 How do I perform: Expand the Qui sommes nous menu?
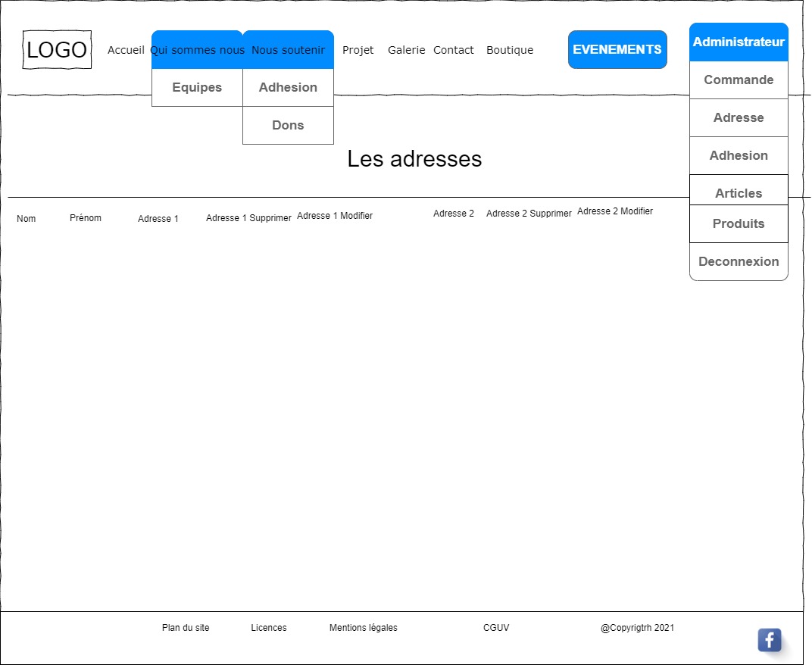197,50
